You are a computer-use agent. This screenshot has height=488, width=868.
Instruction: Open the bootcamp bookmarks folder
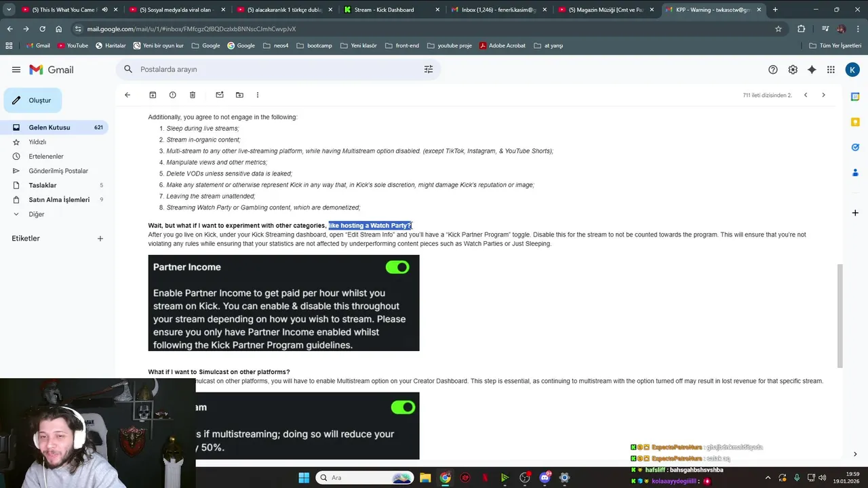(314, 45)
